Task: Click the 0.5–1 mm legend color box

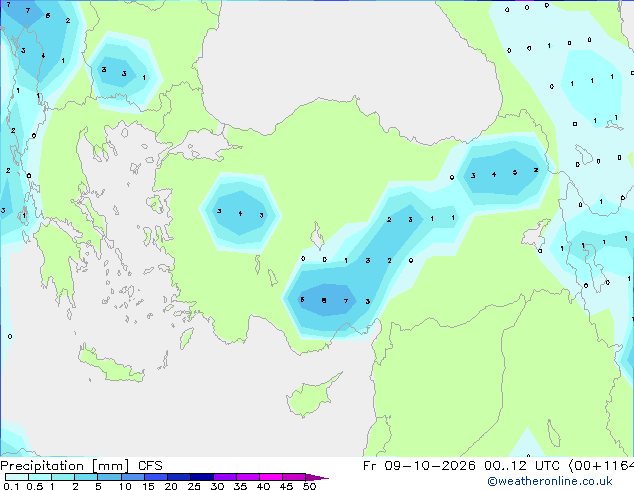Action: pos(40,477)
